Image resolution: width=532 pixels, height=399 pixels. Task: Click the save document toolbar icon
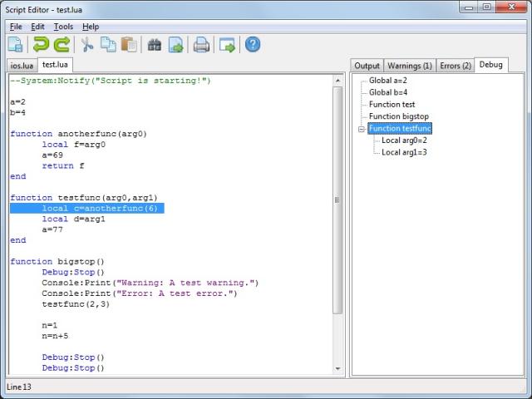[15, 45]
